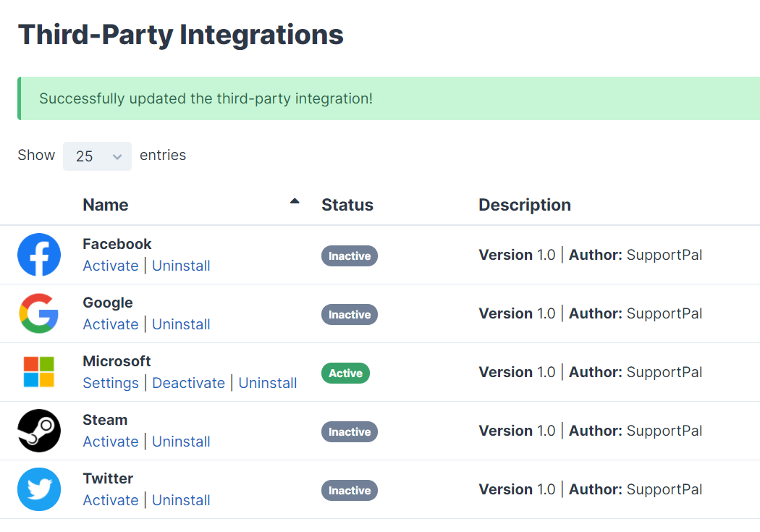This screenshot has width=760, height=532.
Task: Click the Steam name text
Action: [105, 420]
